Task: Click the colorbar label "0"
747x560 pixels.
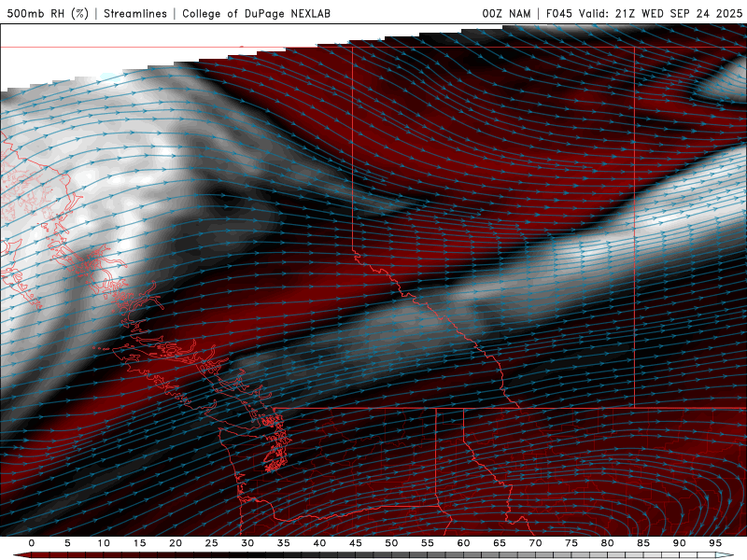Action: (x=32, y=543)
